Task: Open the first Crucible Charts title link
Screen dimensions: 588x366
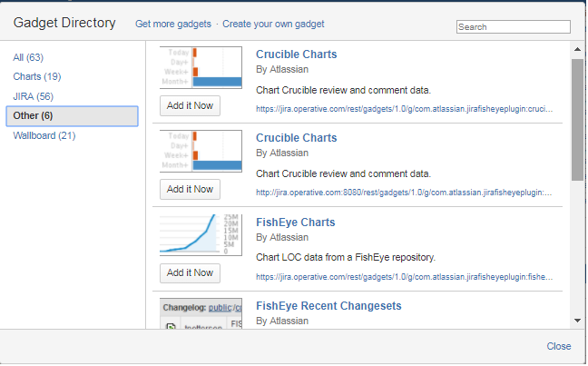Action: 296,54
